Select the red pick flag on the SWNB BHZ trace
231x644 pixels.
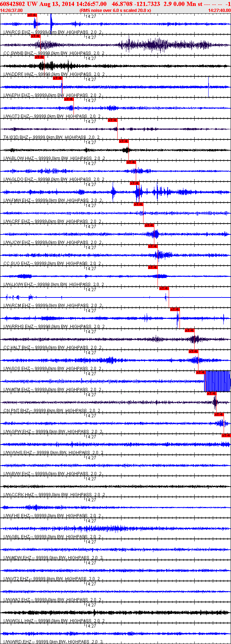pyautogui.click(x=36, y=36)
